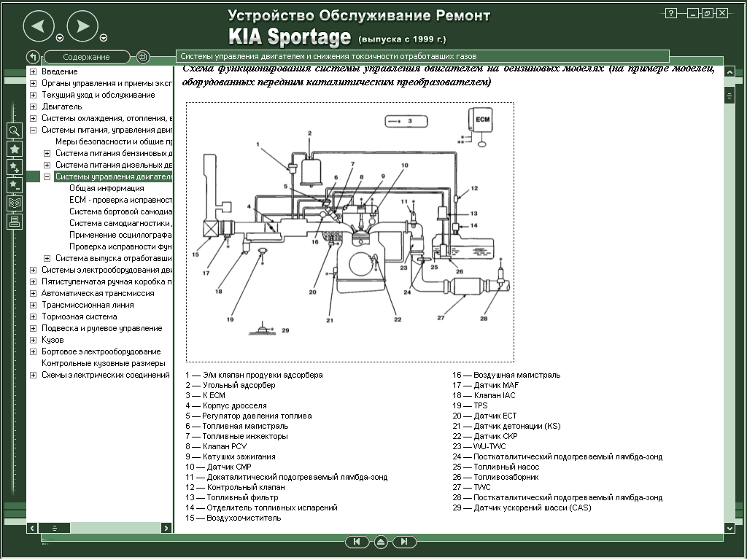Go to the previous page at bottom

pyautogui.click(x=355, y=542)
